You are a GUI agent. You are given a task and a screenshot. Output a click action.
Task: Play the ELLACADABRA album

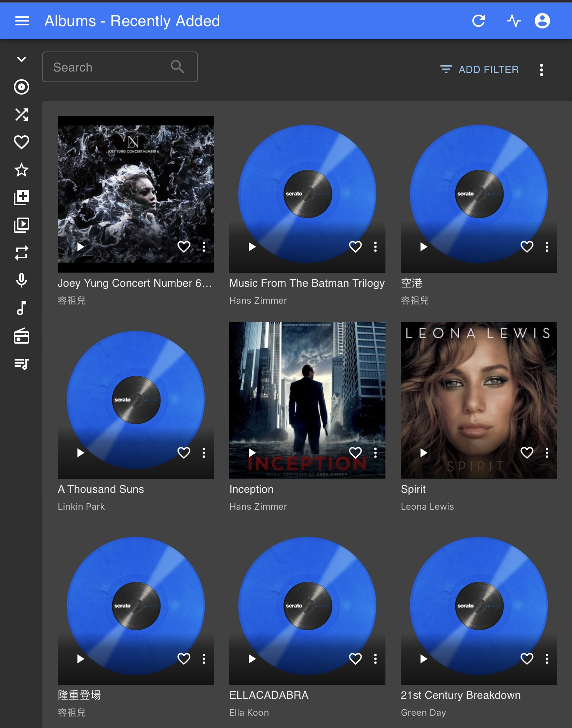pyautogui.click(x=252, y=659)
